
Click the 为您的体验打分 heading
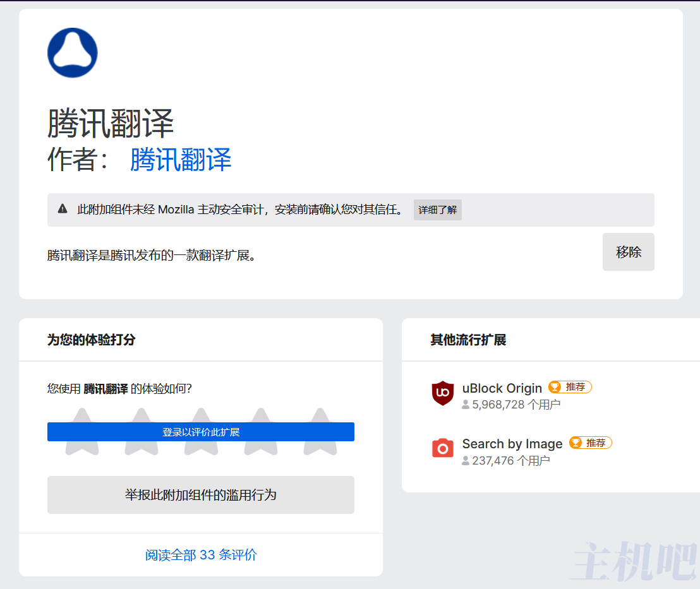click(x=91, y=340)
